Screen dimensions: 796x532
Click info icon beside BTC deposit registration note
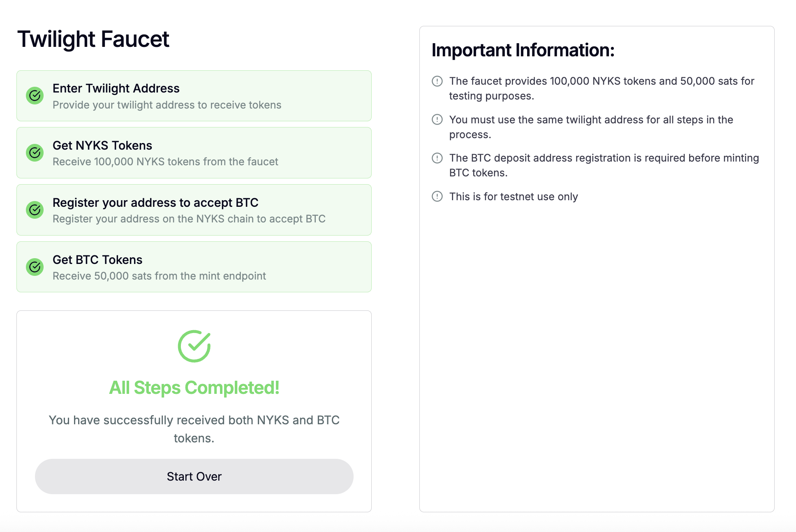[x=437, y=158]
